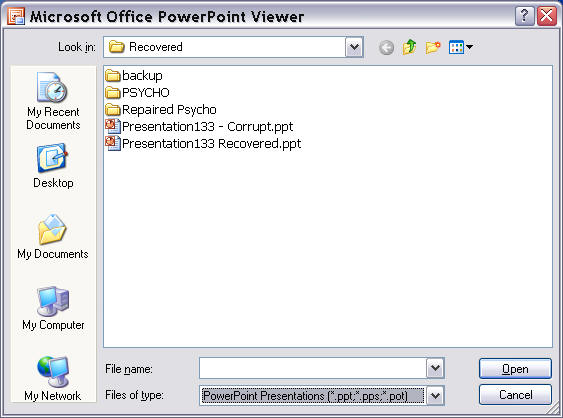Open the Views menu icon
The width and height of the screenshot is (563, 418).
tap(461, 47)
